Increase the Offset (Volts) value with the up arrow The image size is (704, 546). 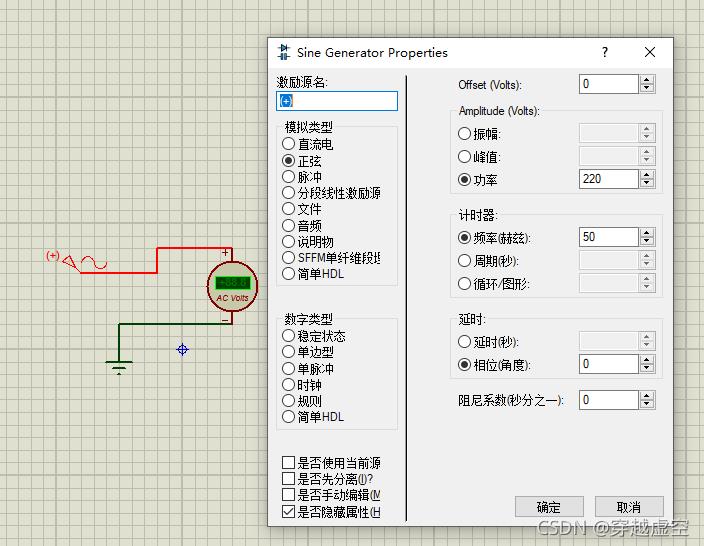[647, 79]
